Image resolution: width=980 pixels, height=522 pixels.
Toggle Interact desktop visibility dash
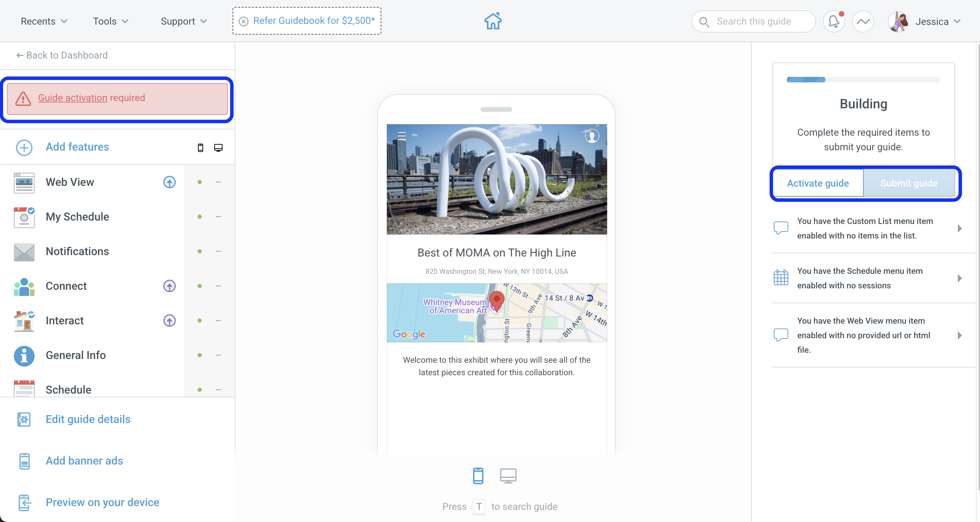[x=218, y=321]
